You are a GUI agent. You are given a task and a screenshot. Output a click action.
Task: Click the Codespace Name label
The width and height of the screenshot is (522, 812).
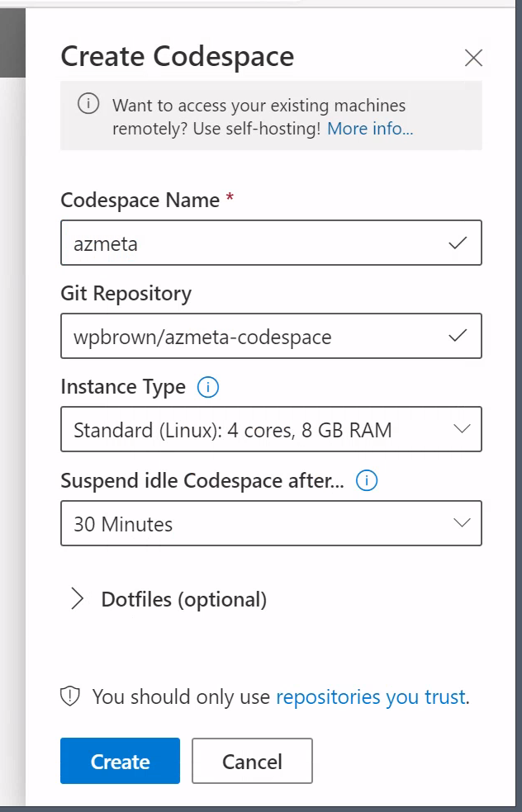[140, 201]
